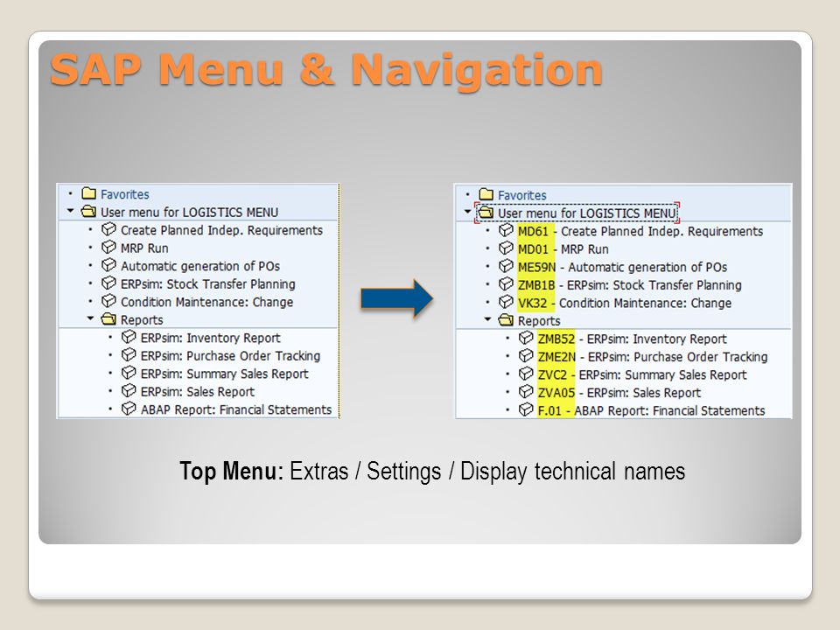The image size is (840, 630).
Task: Open 'ZVC2 - ERPsim: Summary Sales Report' entry
Action: pyautogui.click(x=641, y=375)
